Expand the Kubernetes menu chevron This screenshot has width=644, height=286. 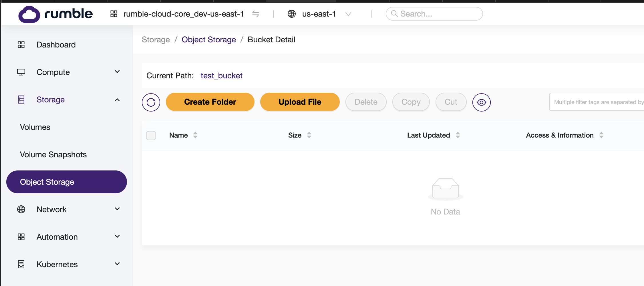[x=117, y=264]
